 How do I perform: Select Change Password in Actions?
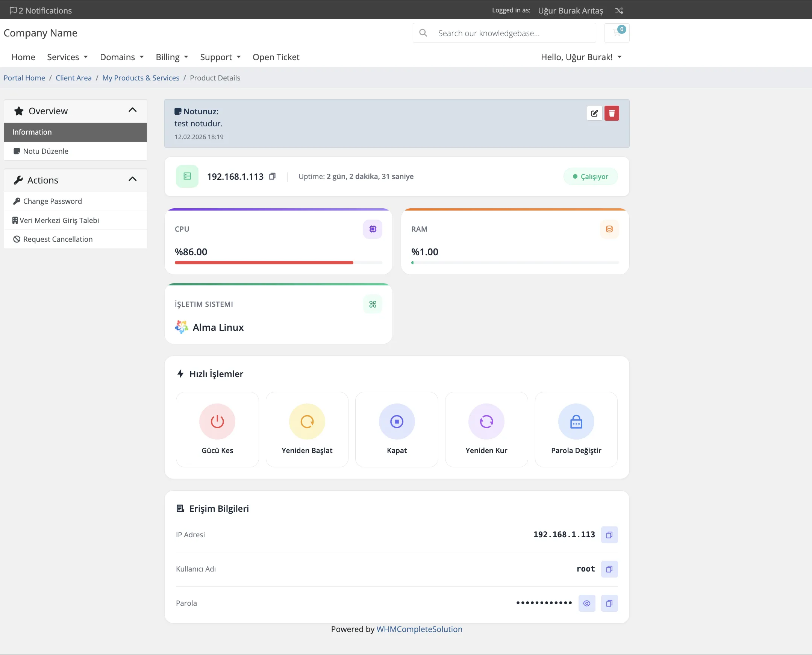[76, 201]
